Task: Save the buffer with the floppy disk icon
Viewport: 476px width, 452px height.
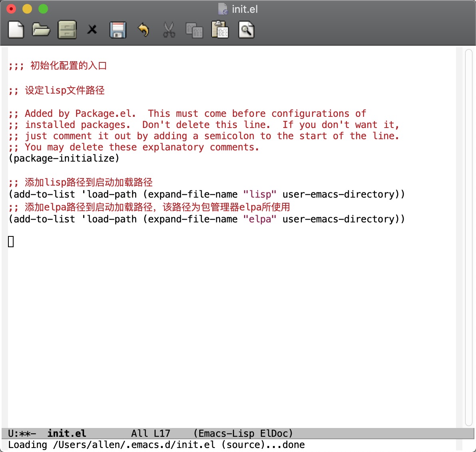Action: click(118, 30)
